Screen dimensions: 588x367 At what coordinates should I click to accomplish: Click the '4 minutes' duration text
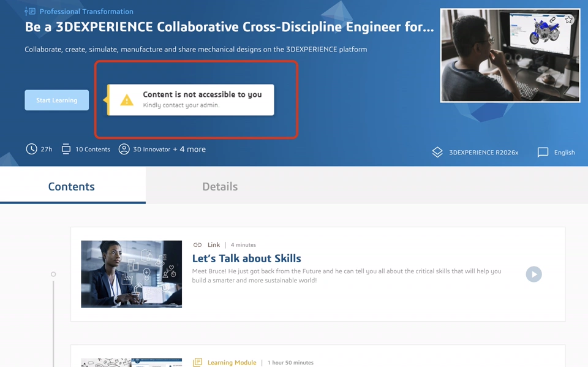[243, 245]
